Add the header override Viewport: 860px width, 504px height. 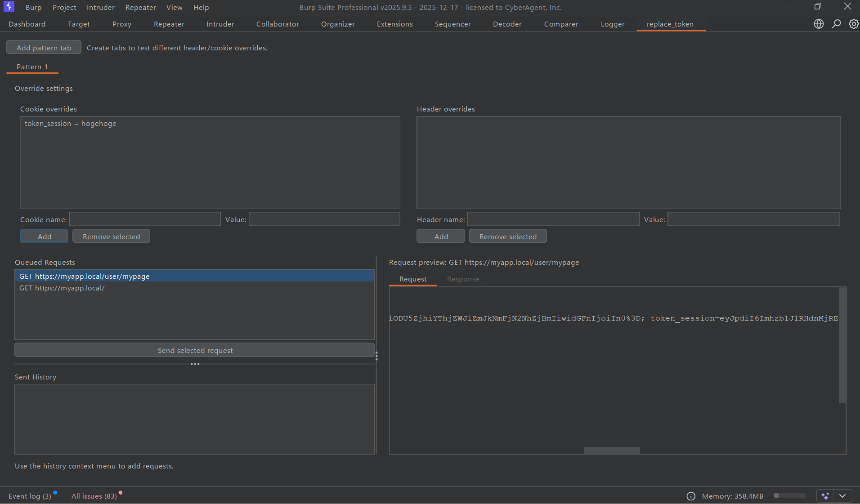click(x=441, y=236)
